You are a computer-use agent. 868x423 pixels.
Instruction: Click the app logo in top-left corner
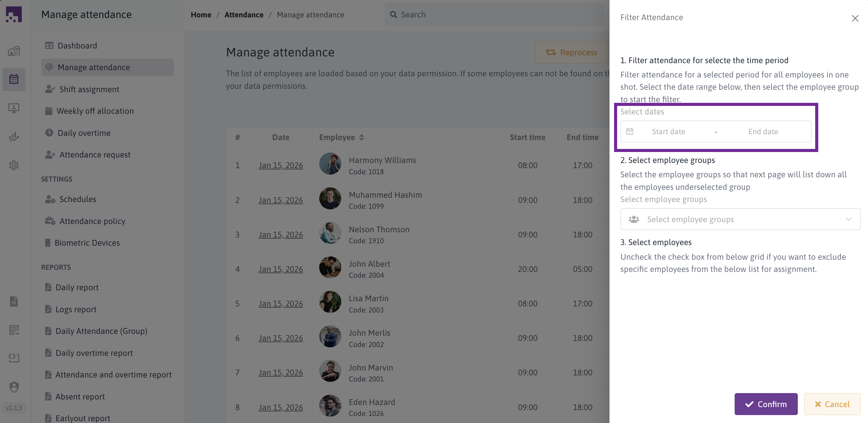click(14, 14)
